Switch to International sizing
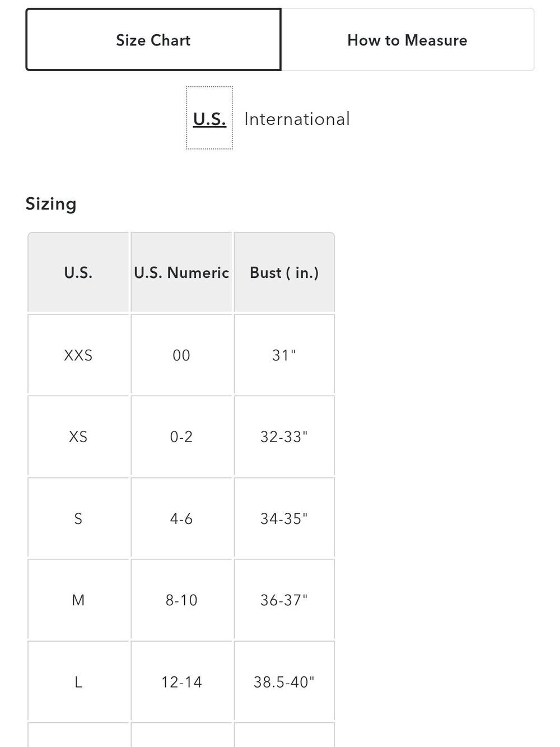 [297, 119]
